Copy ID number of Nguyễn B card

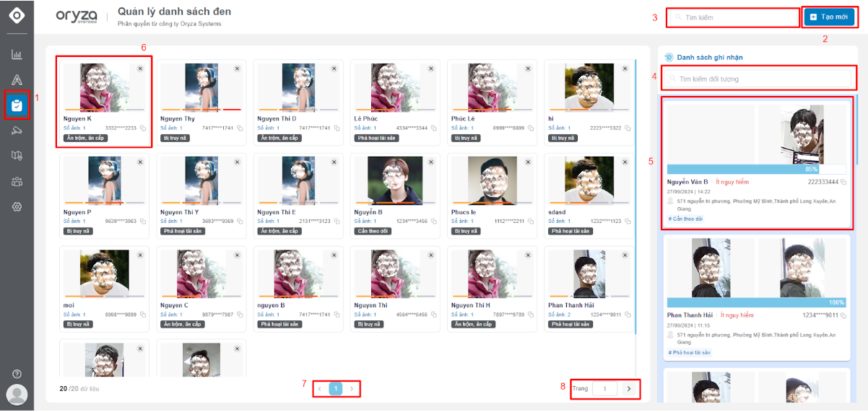(434, 222)
